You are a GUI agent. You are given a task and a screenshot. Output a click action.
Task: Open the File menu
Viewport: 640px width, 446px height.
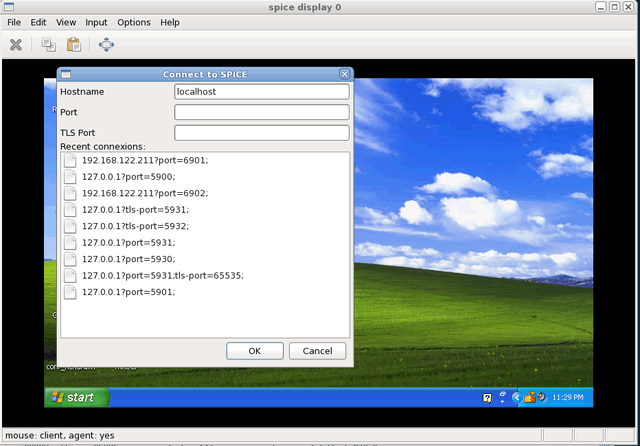click(x=14, y=22)
